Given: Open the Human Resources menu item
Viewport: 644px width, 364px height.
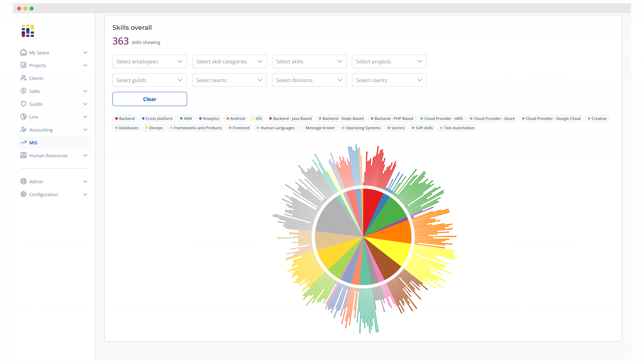Looking at the screenshot, I should point(54,156).
